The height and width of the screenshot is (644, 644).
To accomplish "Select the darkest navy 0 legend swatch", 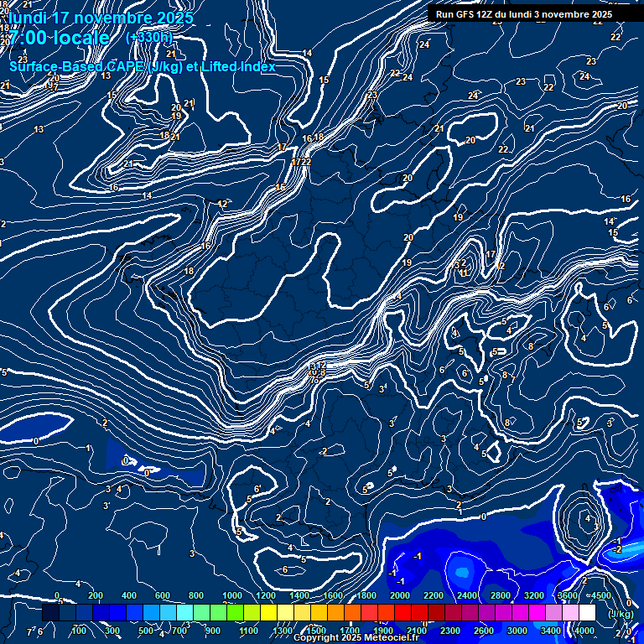I will coord(51,613).
